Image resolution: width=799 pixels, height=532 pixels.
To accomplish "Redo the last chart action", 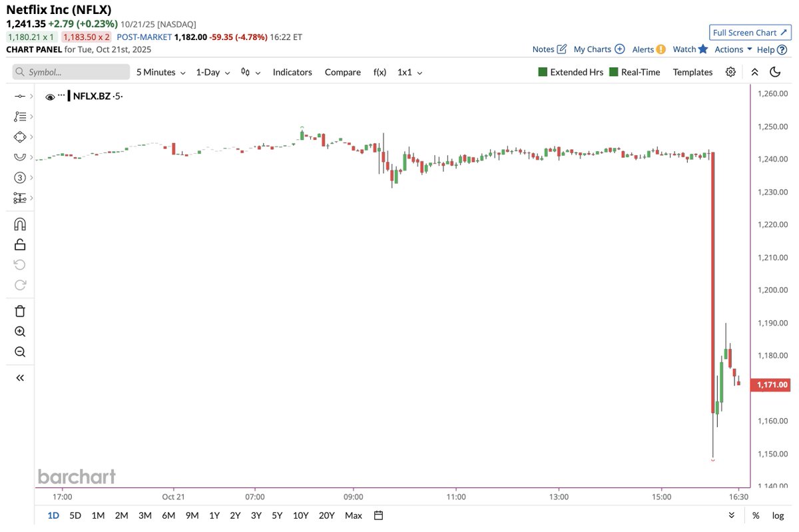I will [20, 285].
